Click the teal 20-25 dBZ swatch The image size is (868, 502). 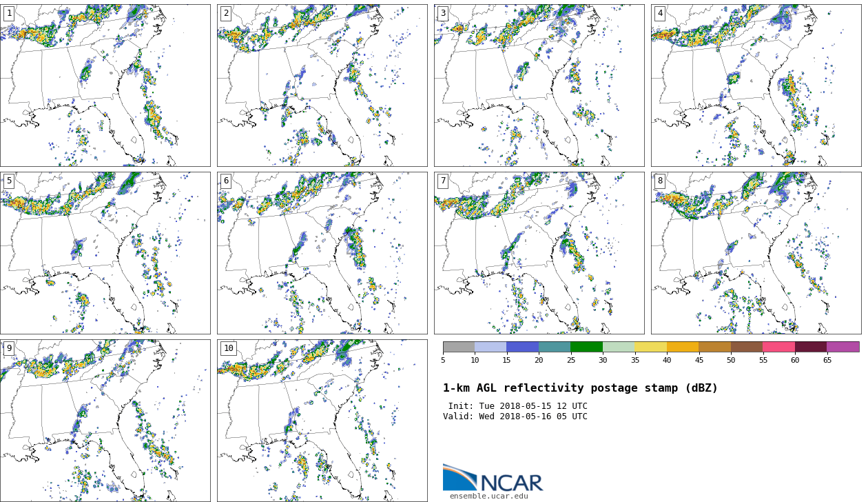555,347
